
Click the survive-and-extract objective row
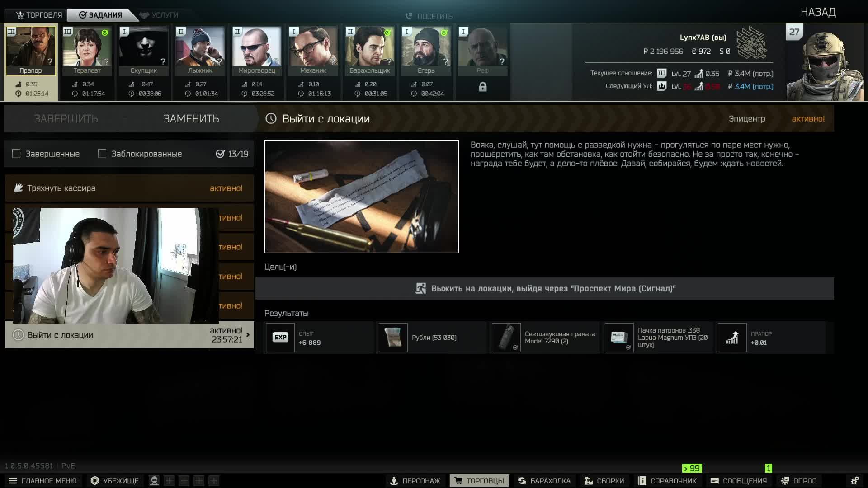544,288
